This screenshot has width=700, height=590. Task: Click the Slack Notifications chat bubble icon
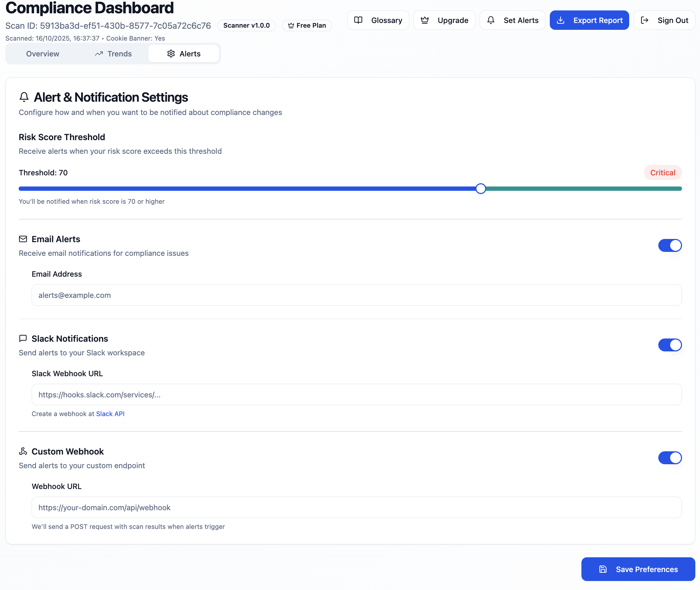coord(23,338)
